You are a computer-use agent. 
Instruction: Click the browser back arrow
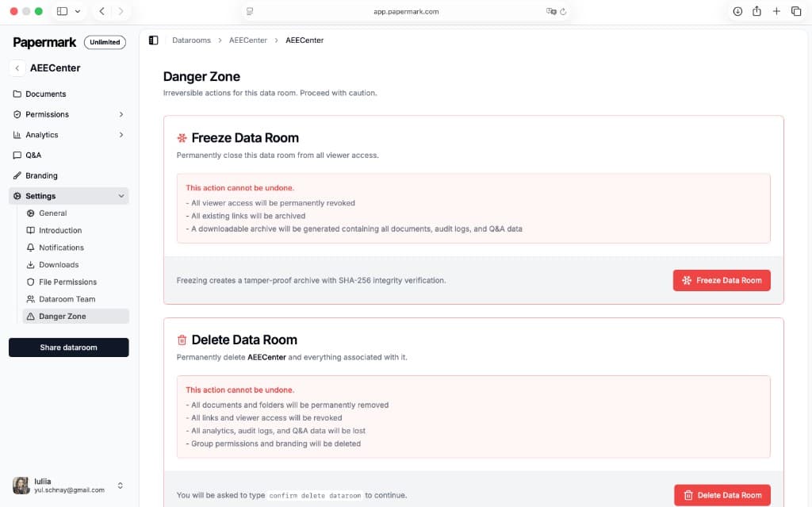coord(102,11)
